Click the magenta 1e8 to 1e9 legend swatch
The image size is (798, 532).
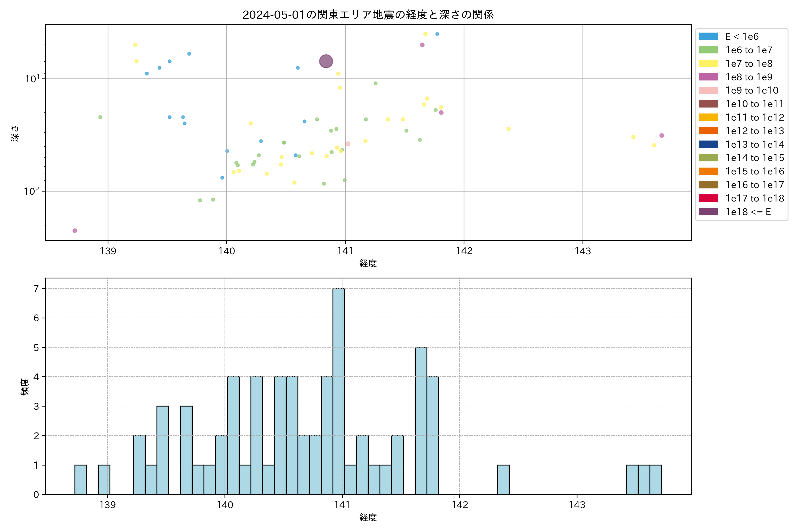coord(708,77)
